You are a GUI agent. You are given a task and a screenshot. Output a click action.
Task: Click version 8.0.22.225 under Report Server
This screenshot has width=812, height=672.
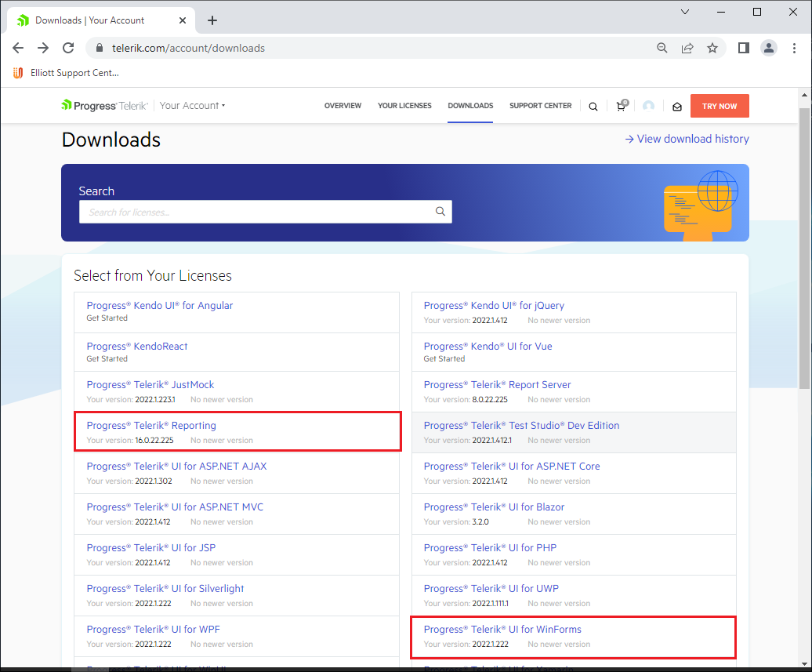click(x=490, y=399)
